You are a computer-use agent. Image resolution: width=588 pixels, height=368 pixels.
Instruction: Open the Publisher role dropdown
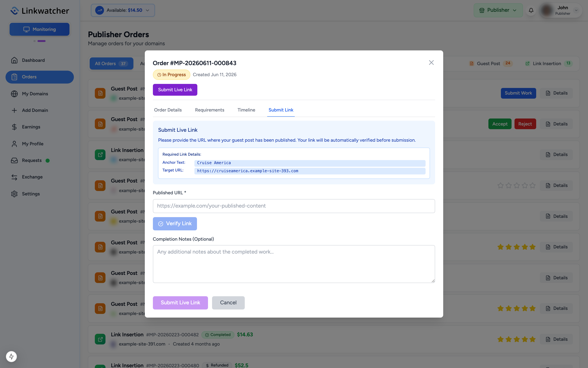coord(498,10)
